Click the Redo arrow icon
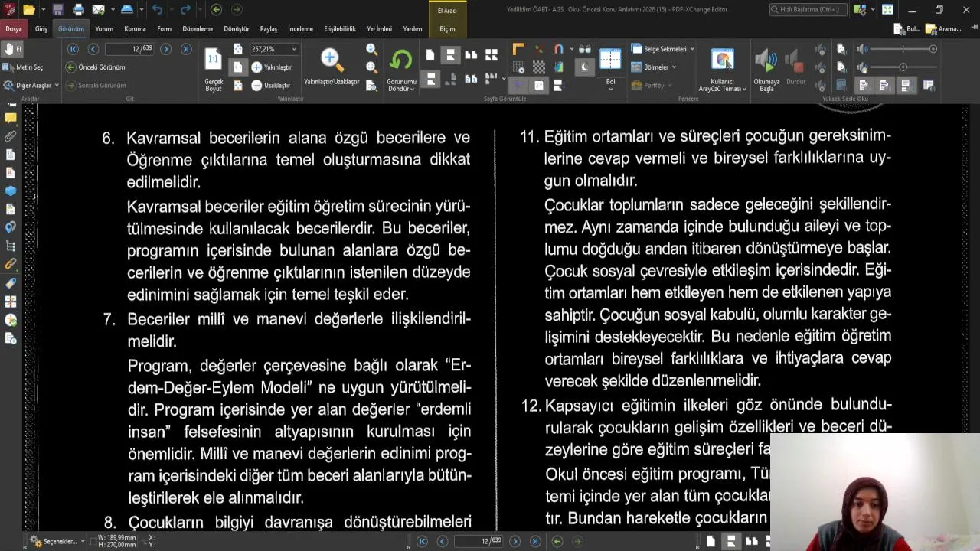Screen dimensions: 980x551 pyautogui.click(x=185, y=10)
